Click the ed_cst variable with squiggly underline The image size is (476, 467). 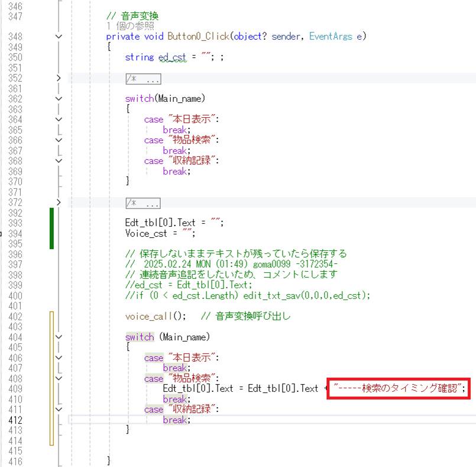172,57
